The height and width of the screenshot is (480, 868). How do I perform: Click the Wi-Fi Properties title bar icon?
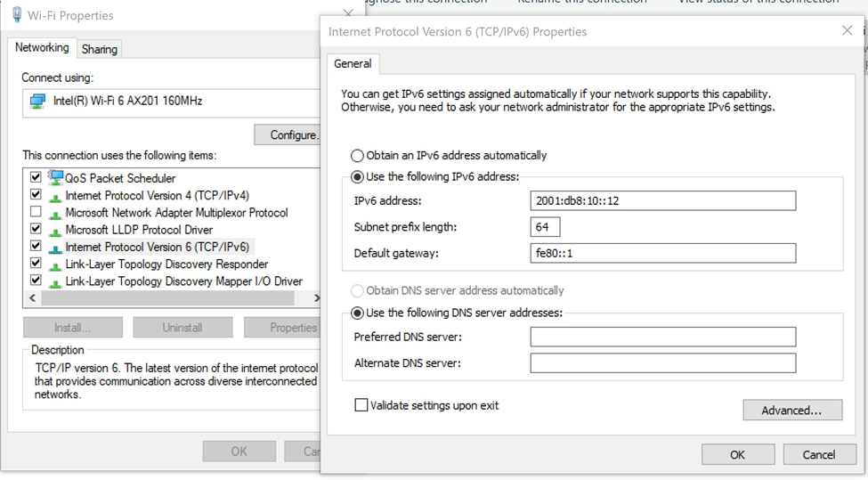[x=17, y=14]
